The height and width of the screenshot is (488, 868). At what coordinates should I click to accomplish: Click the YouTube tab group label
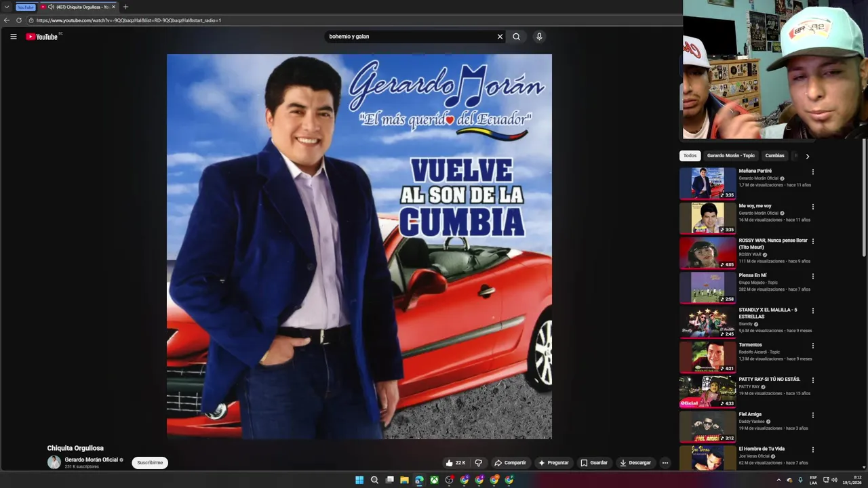pos(25,7)
